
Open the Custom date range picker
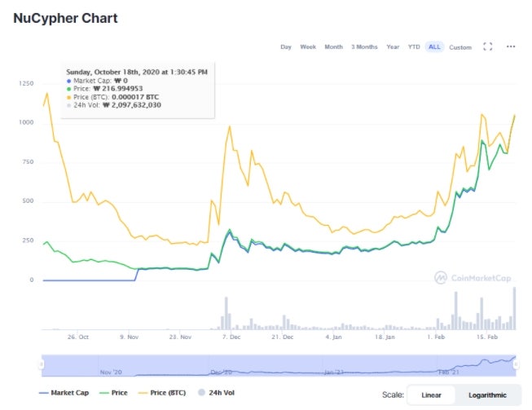click(x=460, y=47)
